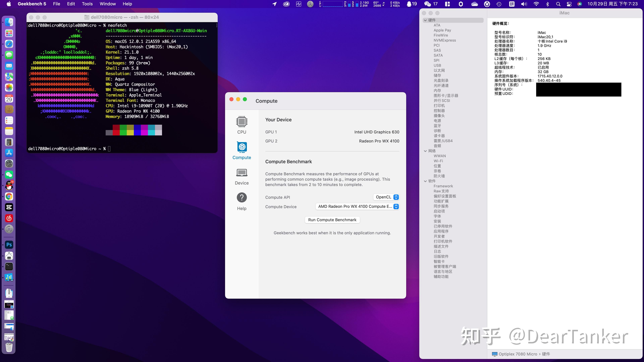
Task: Open Spotlight search in the menu bar
Action: 558,4
